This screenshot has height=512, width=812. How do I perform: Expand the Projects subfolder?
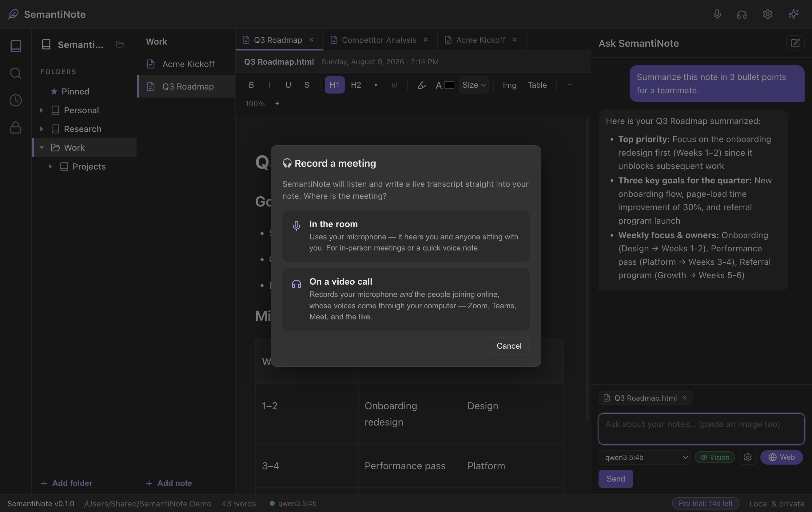pos(50,166)
